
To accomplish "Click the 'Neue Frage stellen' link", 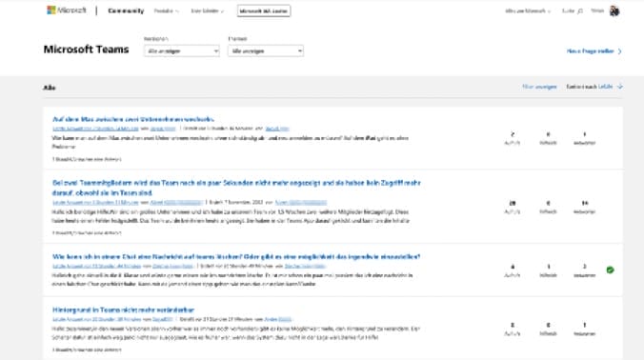I will pyautogui.click(x=594, y=51).
